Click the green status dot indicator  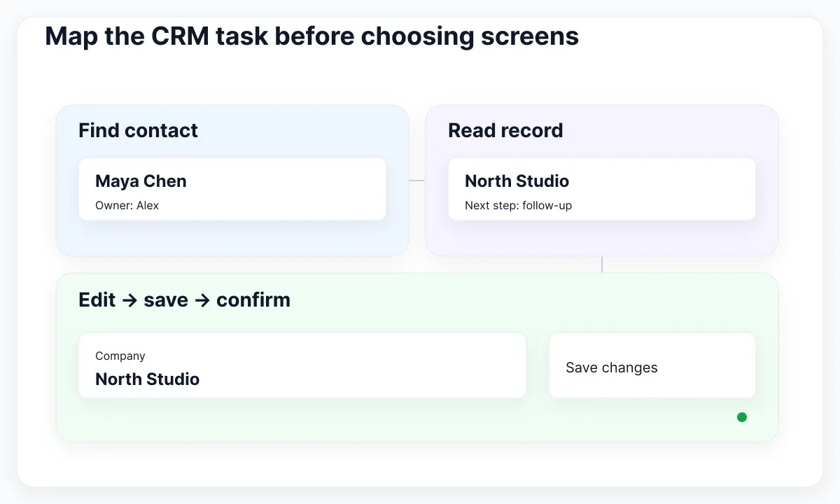[742, 417]
